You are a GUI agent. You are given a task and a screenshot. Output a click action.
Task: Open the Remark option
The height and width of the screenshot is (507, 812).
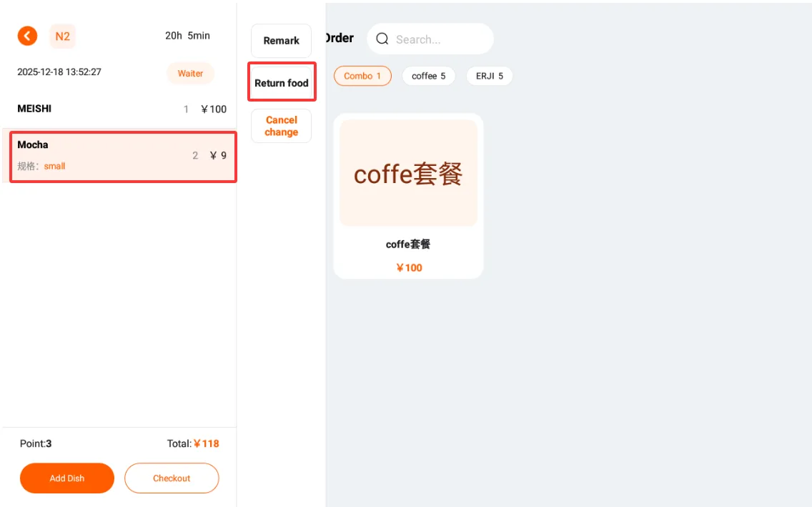281,40
